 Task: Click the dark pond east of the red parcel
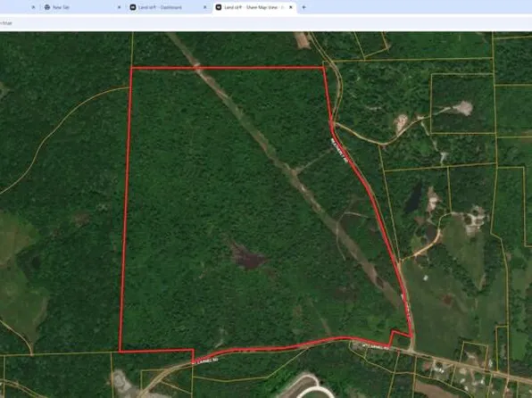coord(413,198)
